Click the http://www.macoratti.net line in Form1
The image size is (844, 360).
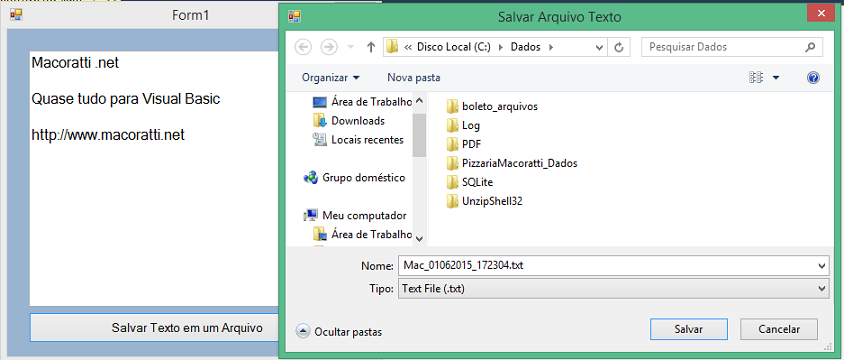pos(108,135)
